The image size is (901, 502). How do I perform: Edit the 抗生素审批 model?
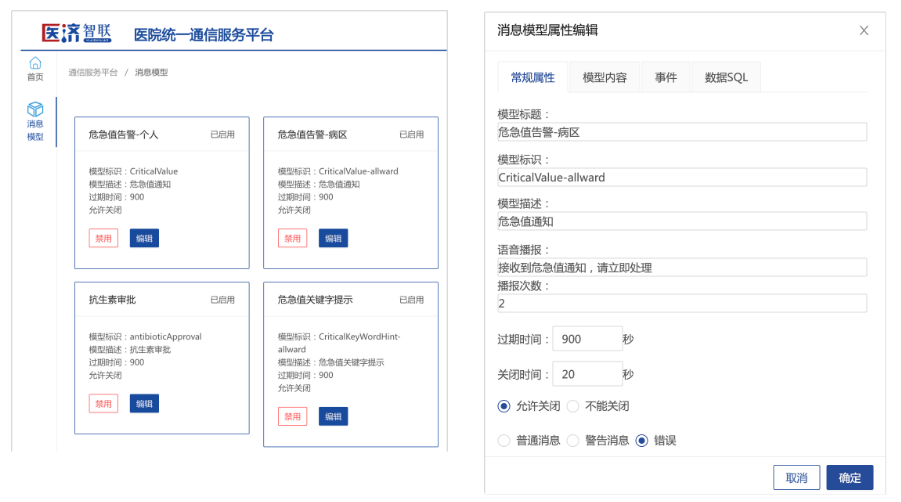pyautogui.click(x=144, y=404)
